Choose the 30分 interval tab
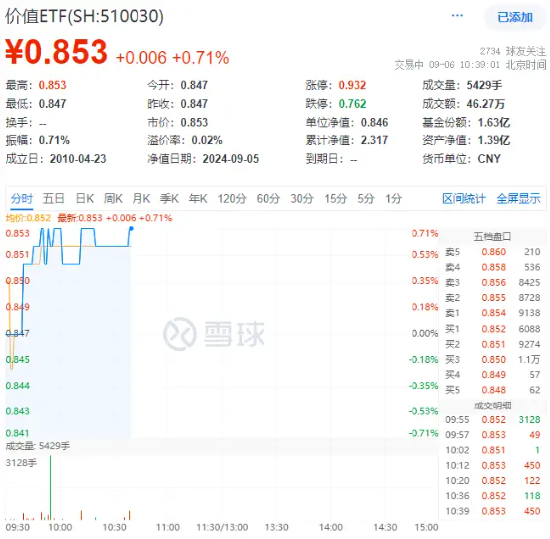The height and width of the screenshot is (539, 550). click(x=302, y=198)
